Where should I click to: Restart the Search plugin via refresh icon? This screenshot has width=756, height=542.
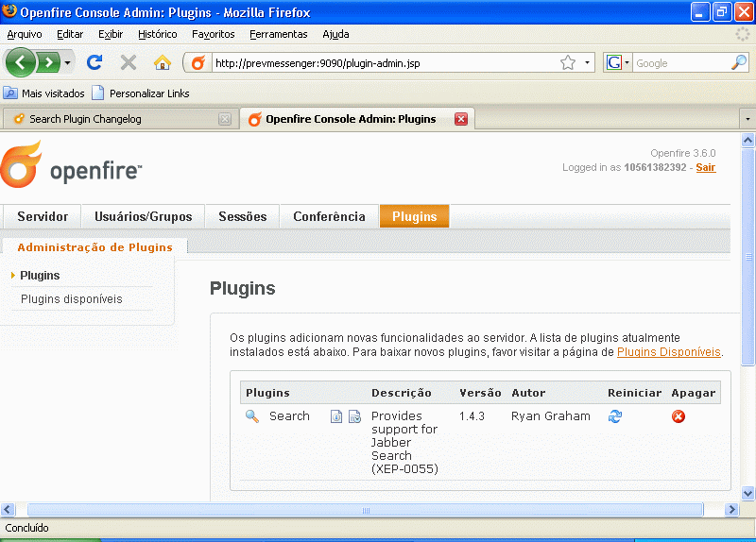[615, 416]
